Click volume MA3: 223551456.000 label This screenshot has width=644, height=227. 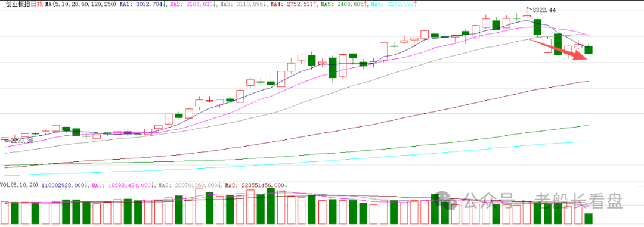click(255, 185)
